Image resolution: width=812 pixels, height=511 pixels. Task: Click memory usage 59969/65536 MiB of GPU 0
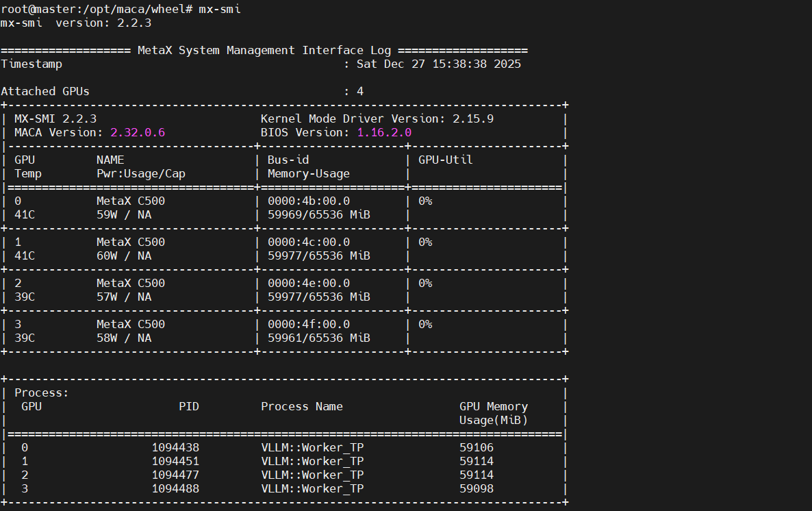[319, 214]
